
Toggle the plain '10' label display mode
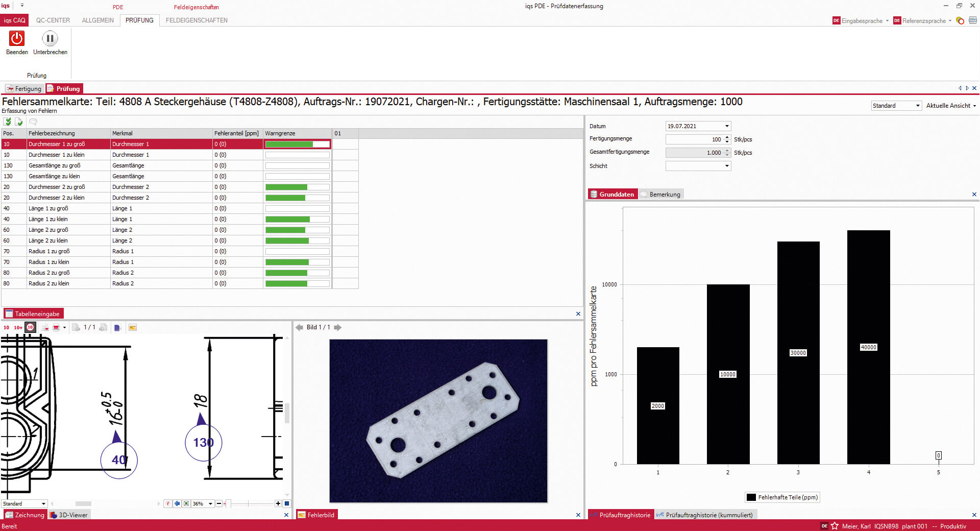click(7, 328)
